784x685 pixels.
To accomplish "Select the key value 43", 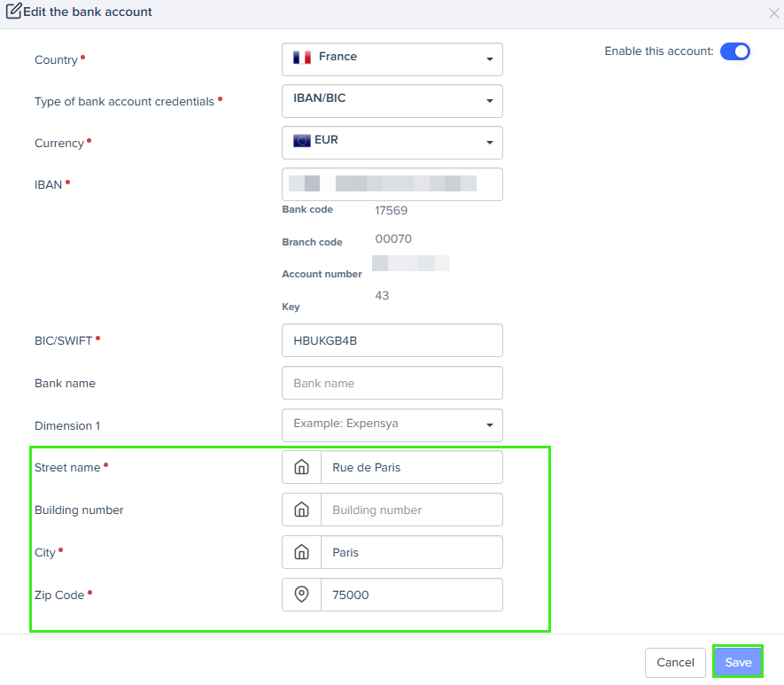I will (382, 295).
